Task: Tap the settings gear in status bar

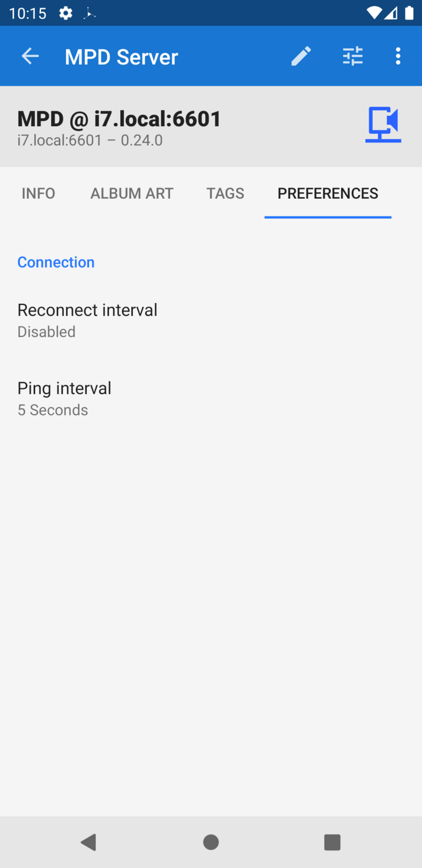Action: pos(66,13)
